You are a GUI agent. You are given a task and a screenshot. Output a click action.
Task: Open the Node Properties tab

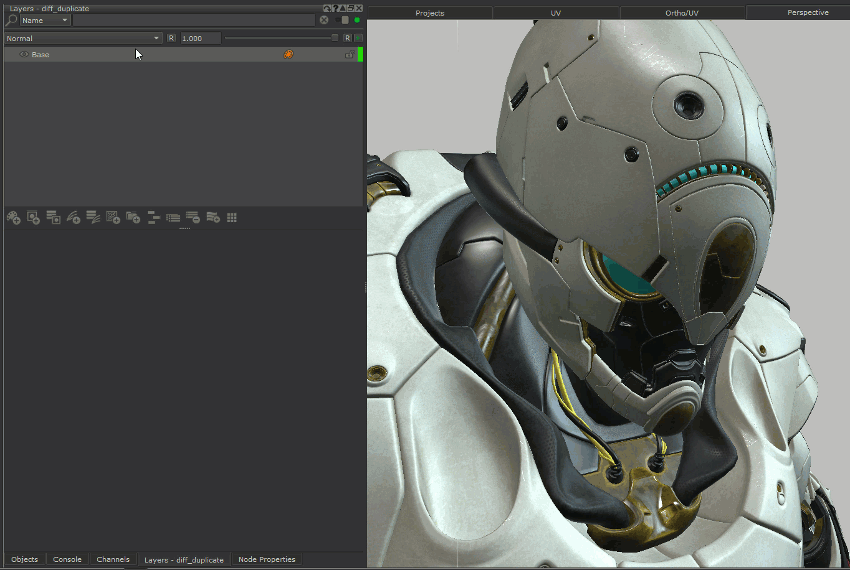(266, 559)
